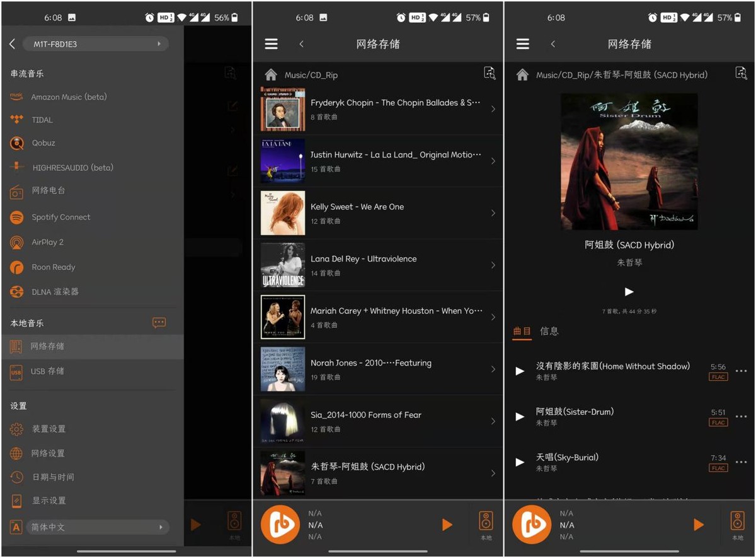The image size is (756, 558).
Task: Play 阿姐鼓 (Sister-Drum) track
Action: (x=520, y=417)
